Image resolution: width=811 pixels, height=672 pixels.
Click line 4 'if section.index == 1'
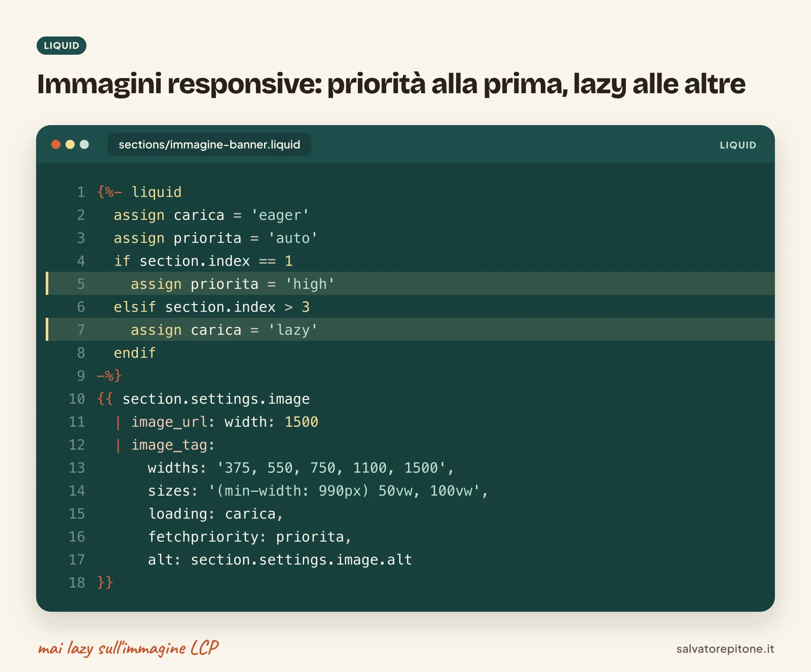point(203,261)
